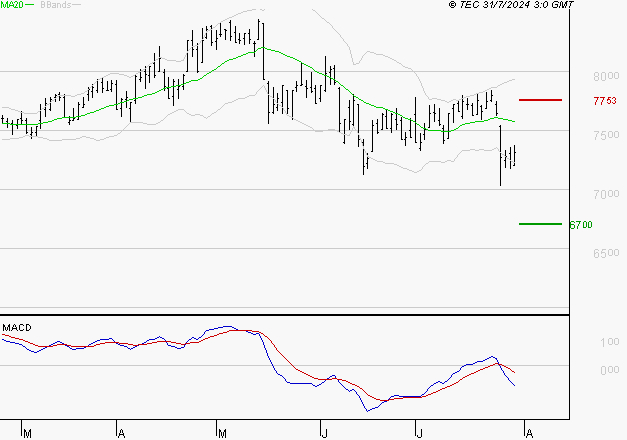The image size is (627, 440).
Task: Click the first J month marker
Action: pyautogui.click(x=325, y=434)
